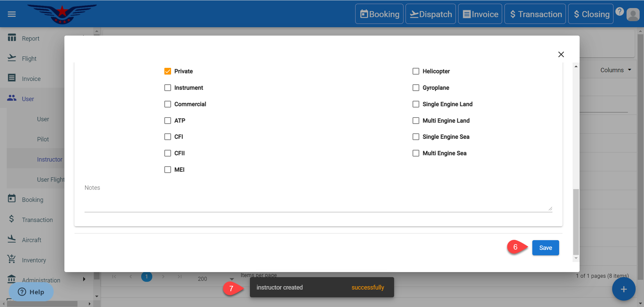Open the Columns dropdown
Screen dimensions: 644x307
point(615,70)
